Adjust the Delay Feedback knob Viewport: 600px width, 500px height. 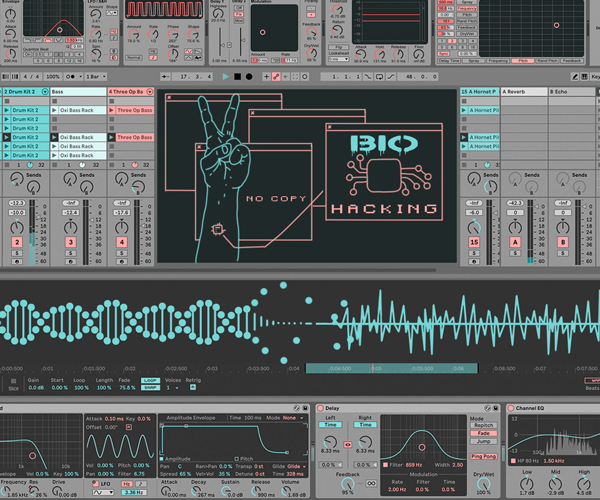347,484
